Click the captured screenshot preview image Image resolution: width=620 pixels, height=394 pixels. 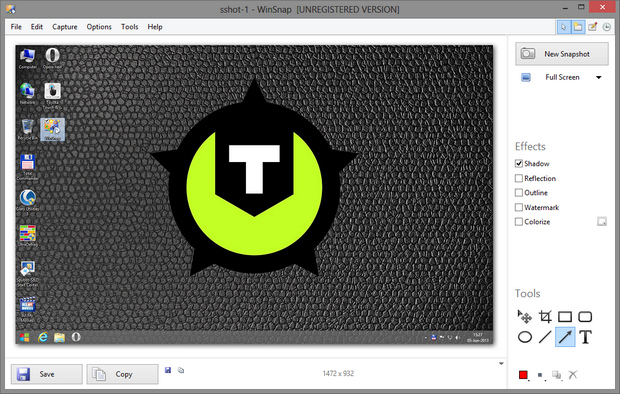(254, 194)
